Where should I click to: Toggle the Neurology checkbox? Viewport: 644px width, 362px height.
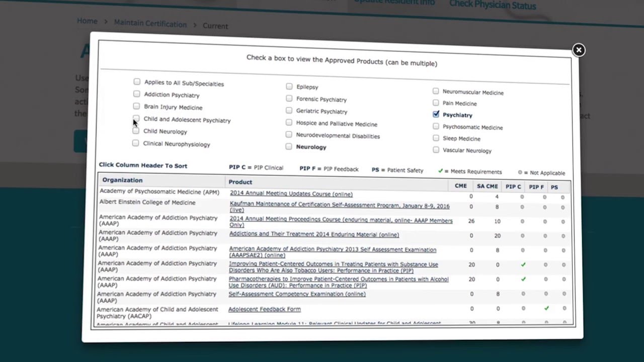[288, 147]
